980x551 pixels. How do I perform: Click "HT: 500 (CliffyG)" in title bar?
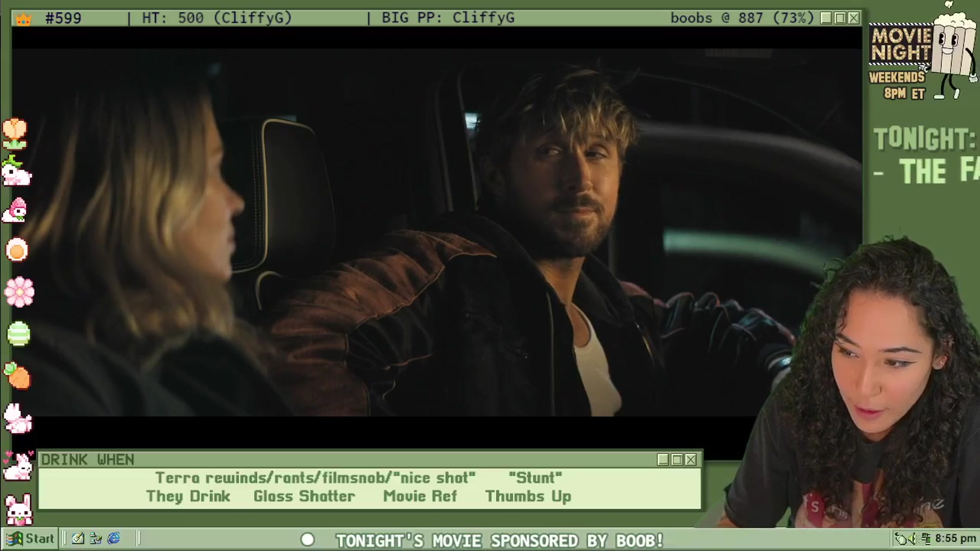coord(217,18)
